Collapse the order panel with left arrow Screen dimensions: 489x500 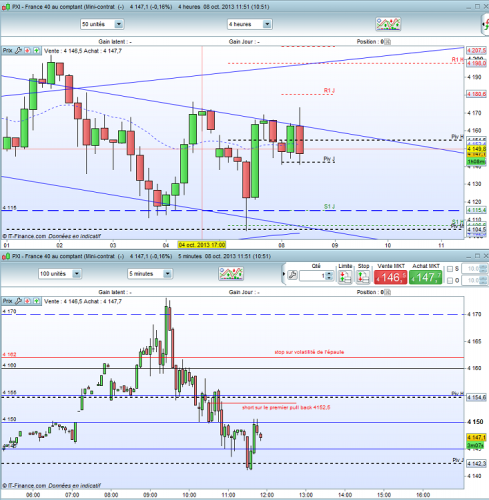pos(284,274)
